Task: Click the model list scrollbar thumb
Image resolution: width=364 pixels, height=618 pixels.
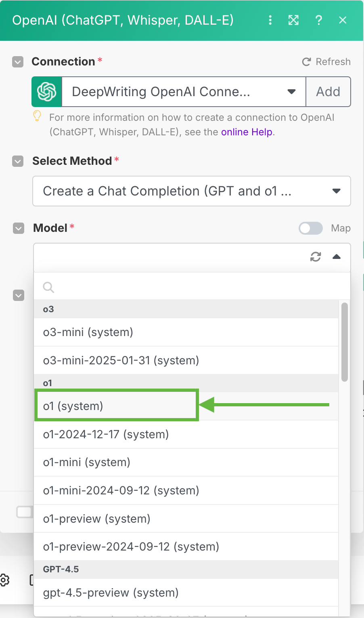Action: click(344, 342)
